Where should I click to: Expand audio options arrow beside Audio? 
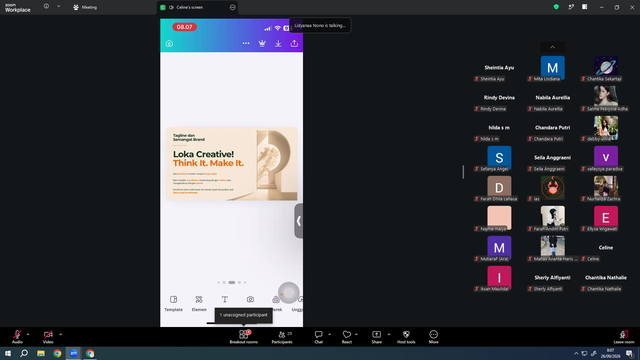pos(28,334)
